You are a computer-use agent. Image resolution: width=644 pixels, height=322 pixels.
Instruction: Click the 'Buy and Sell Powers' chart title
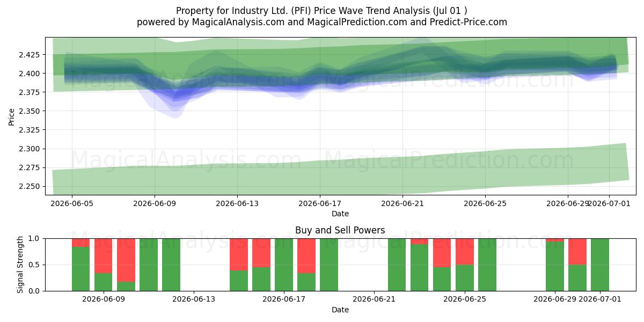pyautogui.click(x=340, y=230)
